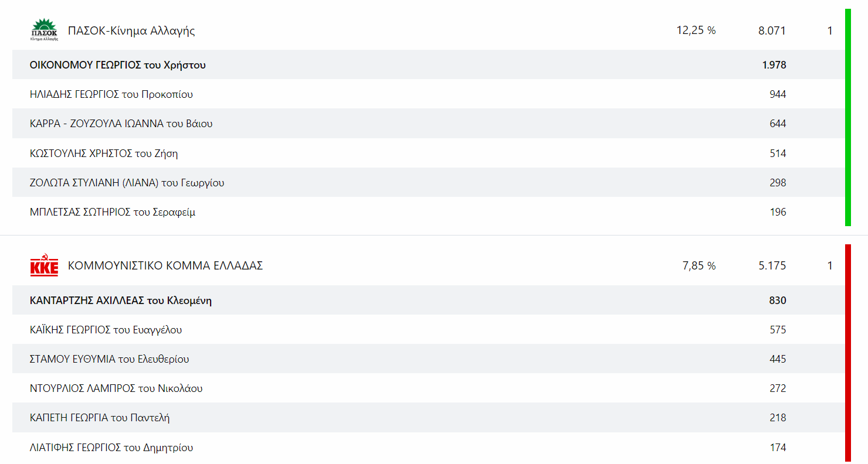Select candidate ΚΑΝΤΑΡΤΖΗΣ ΑΧΙΛΛΕΑΣ του Κλεομένη
868x464 pixels.
[x=121, y=301]
